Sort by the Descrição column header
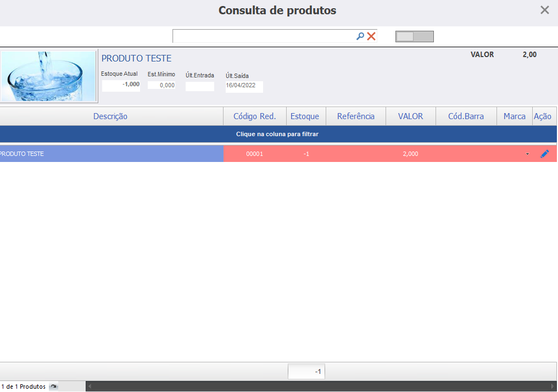Viewport: 558px width, 392px height. (110, 116)
